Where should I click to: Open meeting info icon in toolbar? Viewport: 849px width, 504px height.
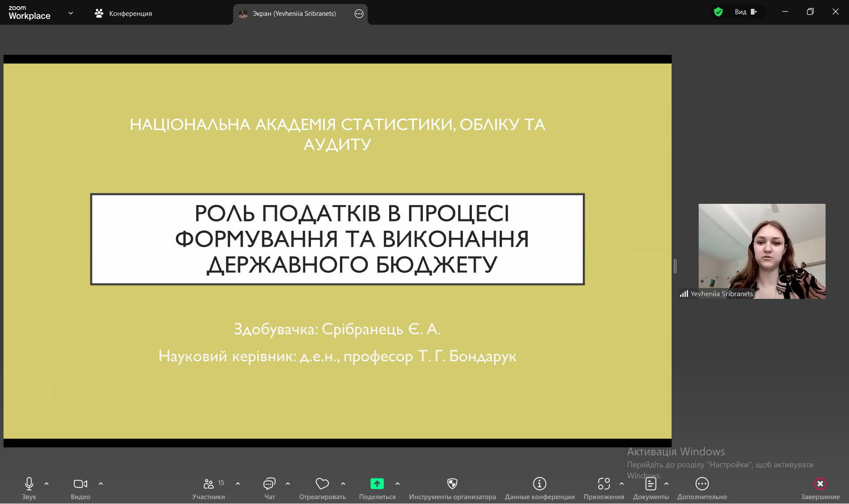pyautogui.click(x=539, y=484)
